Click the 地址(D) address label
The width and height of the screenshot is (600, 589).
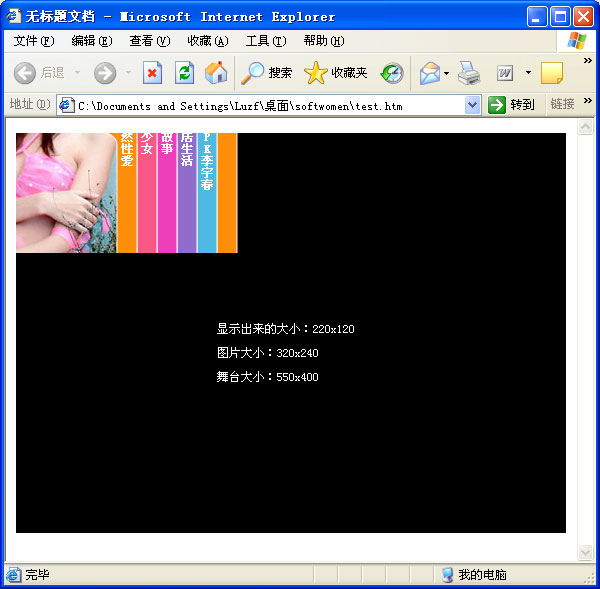[30, 104]
